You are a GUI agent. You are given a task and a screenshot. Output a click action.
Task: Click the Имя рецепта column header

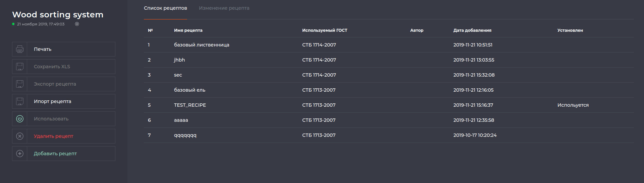click(x=188, y=30)
